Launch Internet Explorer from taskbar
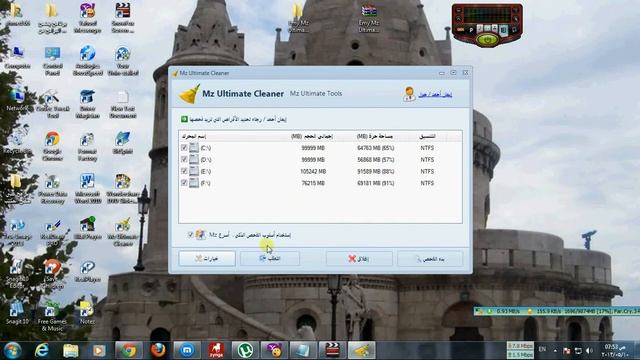This screenshot has height=360, width=640. [42, 350]
